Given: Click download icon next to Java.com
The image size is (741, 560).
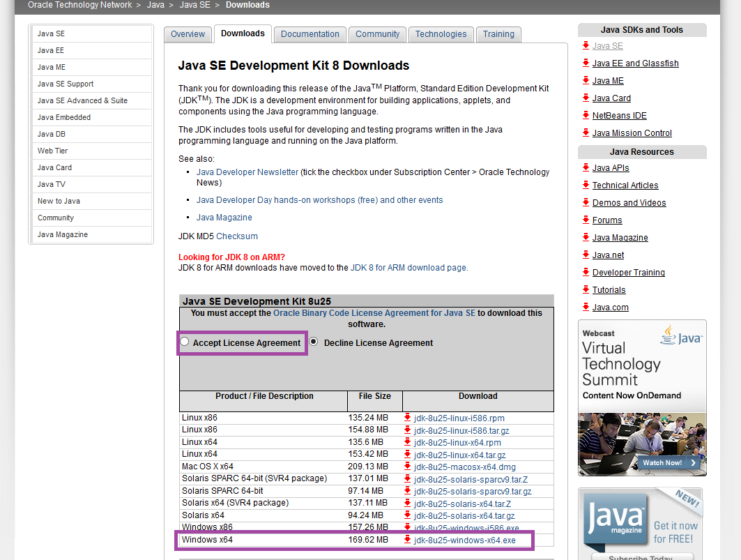Looking at the screenshot, I should pos(583,308).
